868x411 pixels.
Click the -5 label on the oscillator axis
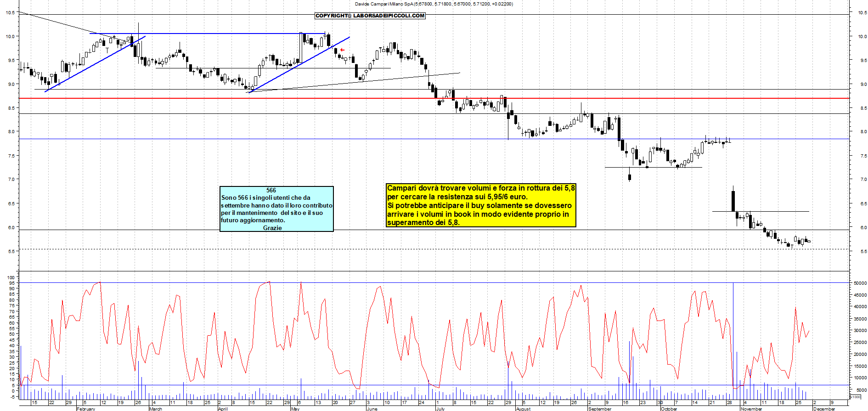(x=13, y=396)
